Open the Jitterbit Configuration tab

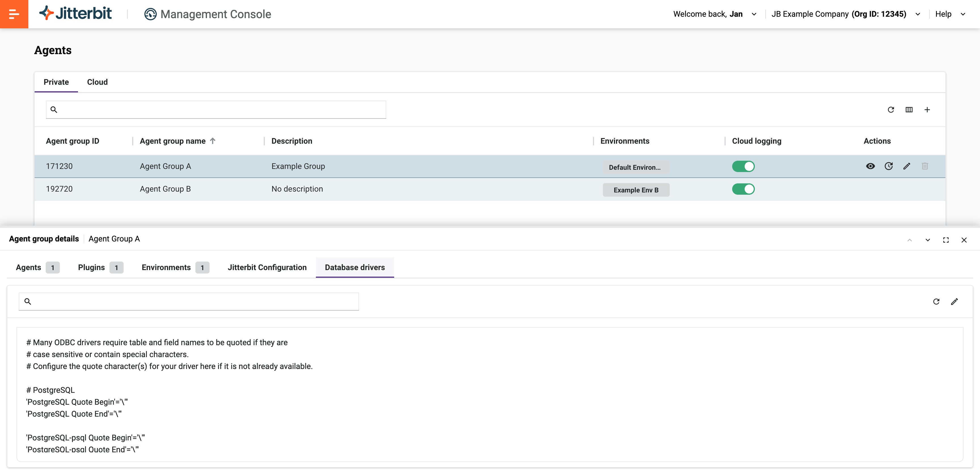[267, 267]
